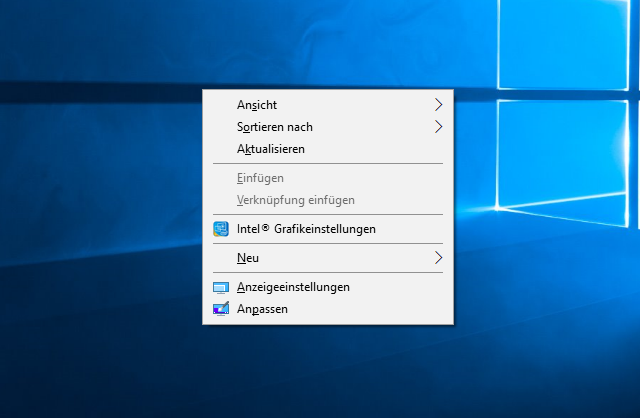640x418 pixels.
Task: Click the separator line above Neu
Action: tap(328, 243)
